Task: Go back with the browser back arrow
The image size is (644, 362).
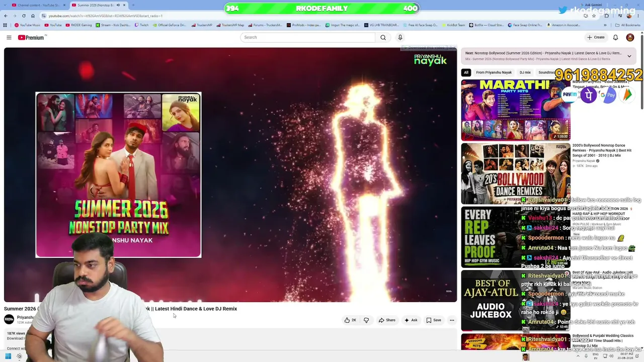Action: click(x=6, y=16)
